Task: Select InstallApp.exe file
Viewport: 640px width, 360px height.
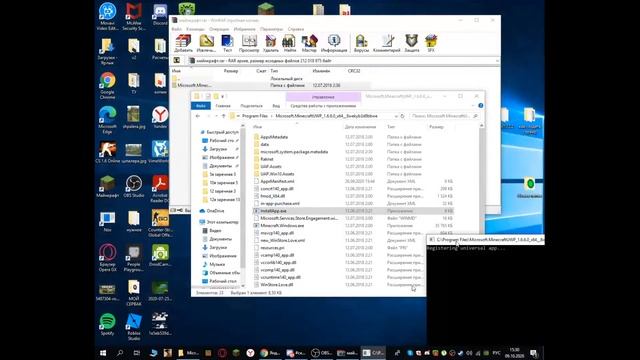Action: click(353, 211)
